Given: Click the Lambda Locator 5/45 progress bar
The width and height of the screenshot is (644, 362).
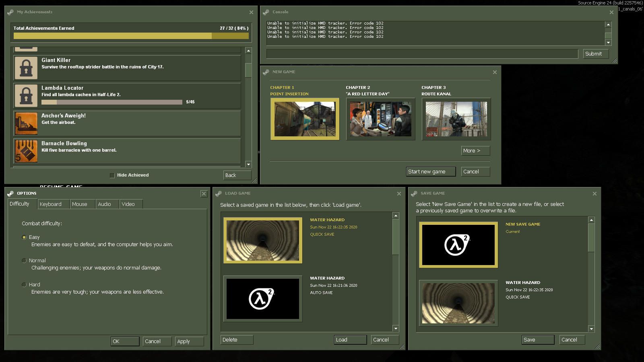Looking at the screenshot, I should pyautogui.click(x=111, y=102).
